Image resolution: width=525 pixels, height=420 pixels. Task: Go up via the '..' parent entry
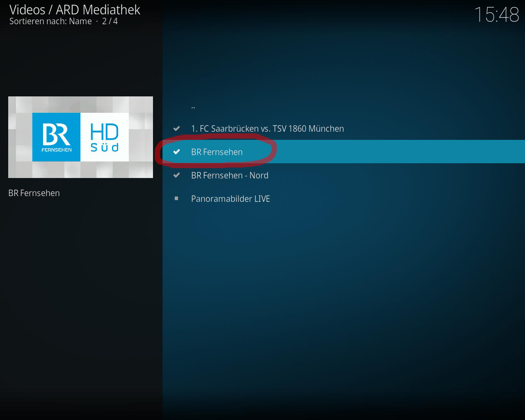click(x=344, y=105)
